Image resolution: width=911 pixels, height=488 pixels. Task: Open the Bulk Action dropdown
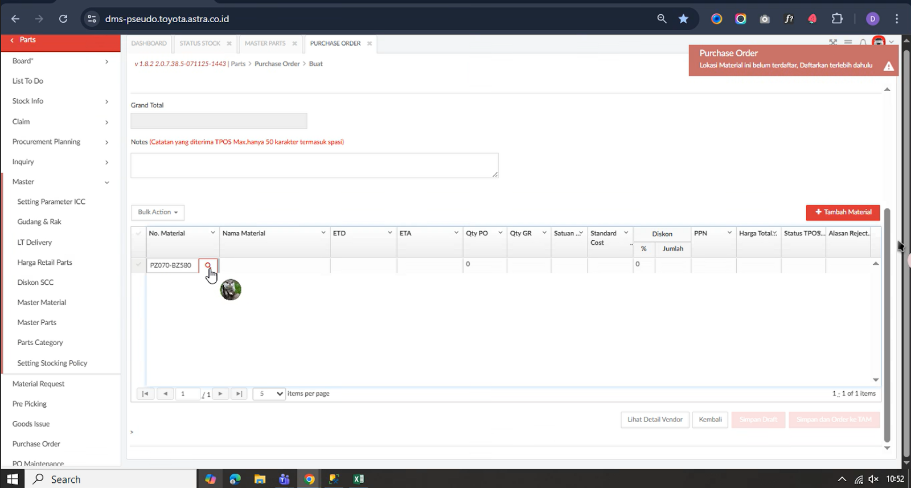click(158, 212)
